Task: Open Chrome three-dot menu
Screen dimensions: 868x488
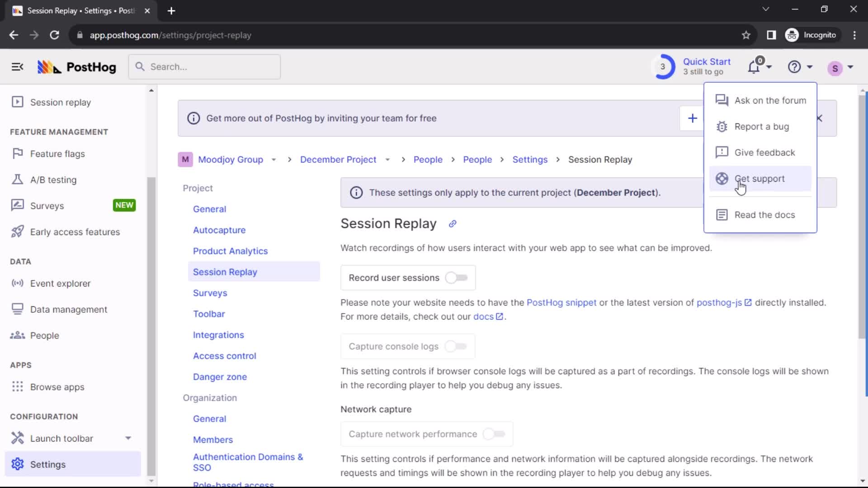Action: [x=854, y=35]
